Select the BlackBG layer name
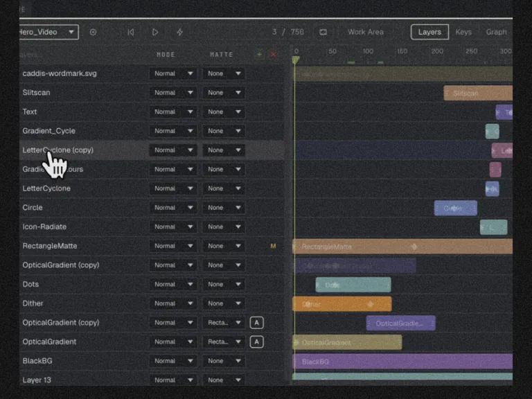Image resolution: width=532 pixels, height=399 pixels. click(x=37, y=361)
